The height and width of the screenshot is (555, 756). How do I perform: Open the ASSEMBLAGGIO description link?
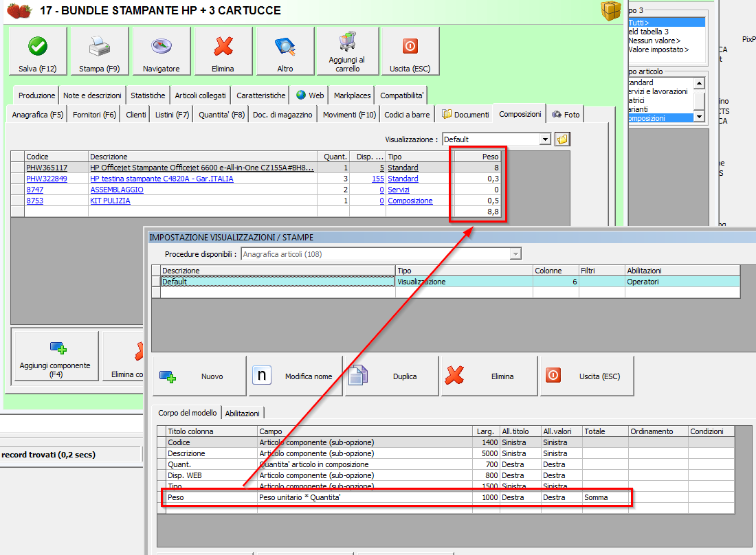pos(117,190)
